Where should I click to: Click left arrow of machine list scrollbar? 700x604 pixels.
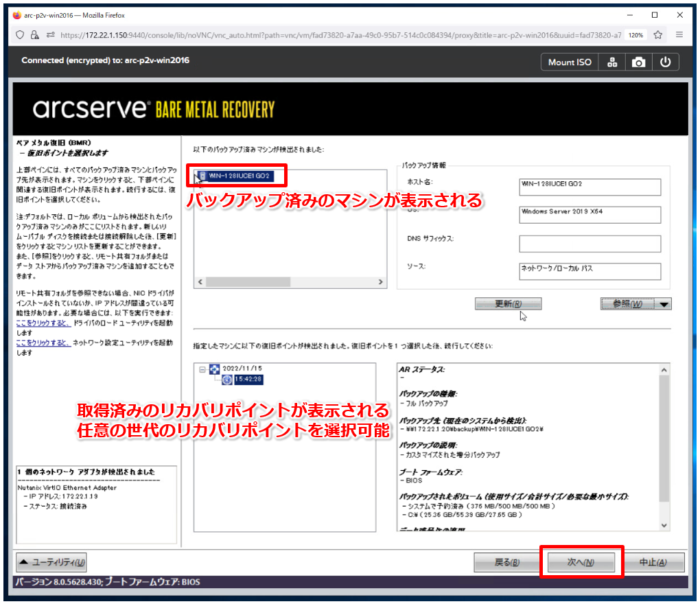click(x=200, y=282)
